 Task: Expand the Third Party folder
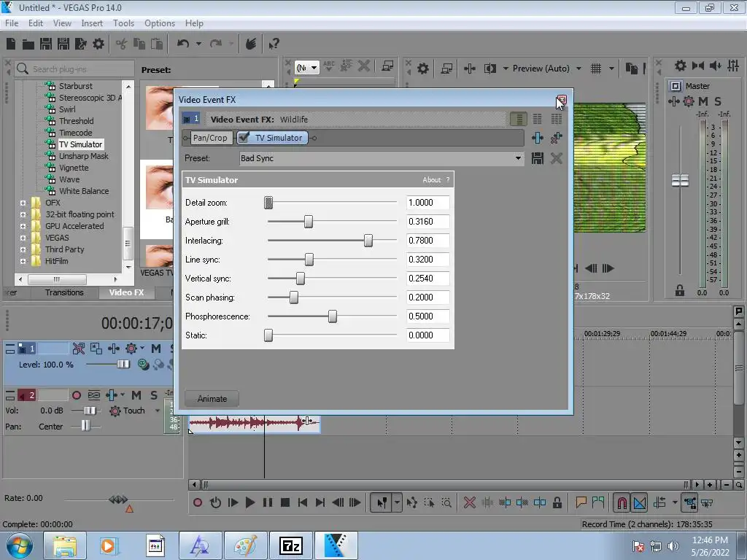tap(23, 249)
